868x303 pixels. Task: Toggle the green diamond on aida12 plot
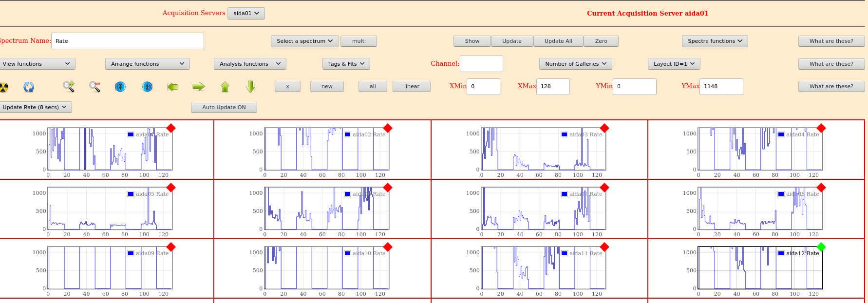point(821,247)
